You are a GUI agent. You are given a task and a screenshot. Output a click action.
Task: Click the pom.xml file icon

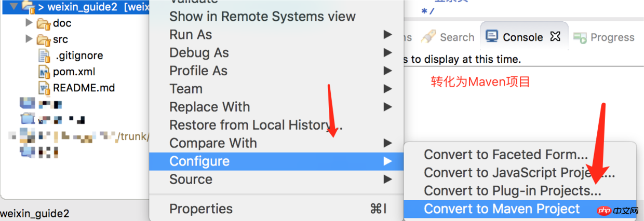(x=45, y=72)
